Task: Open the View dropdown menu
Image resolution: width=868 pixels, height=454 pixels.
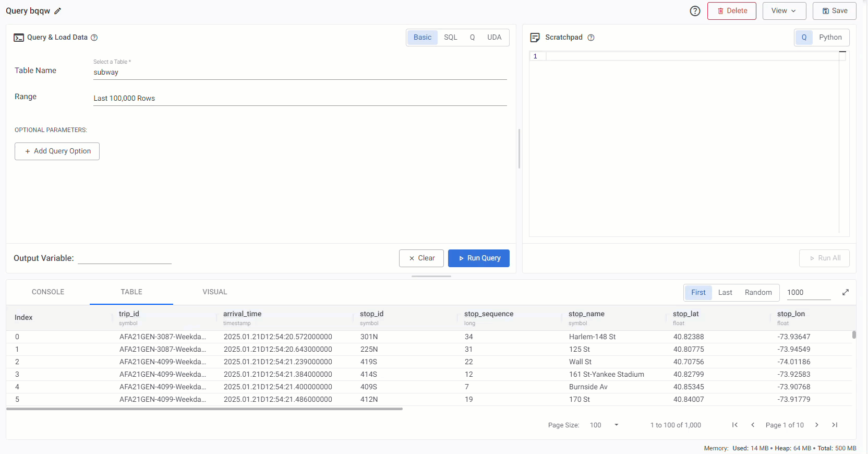Action: pyautogui.click(x=784, y=11)
